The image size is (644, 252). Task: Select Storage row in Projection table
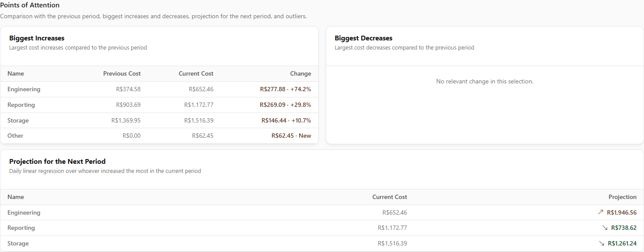(322, 243)
